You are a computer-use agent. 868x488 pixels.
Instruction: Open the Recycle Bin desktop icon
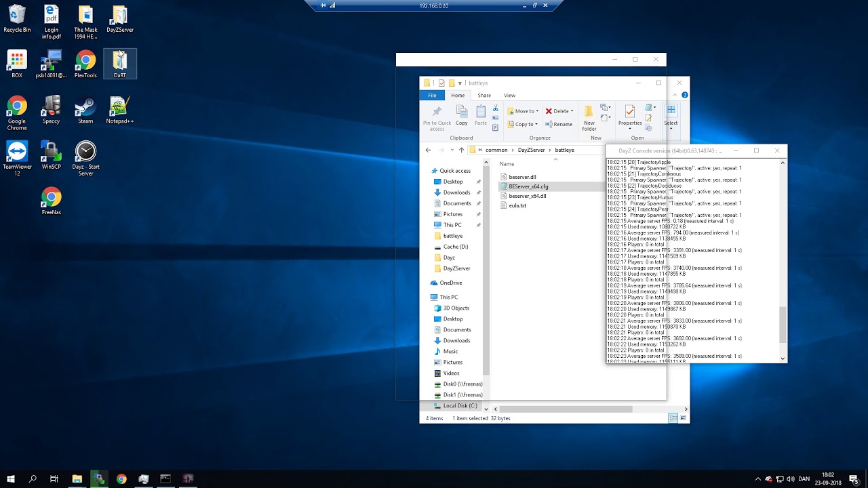[17, 19]
